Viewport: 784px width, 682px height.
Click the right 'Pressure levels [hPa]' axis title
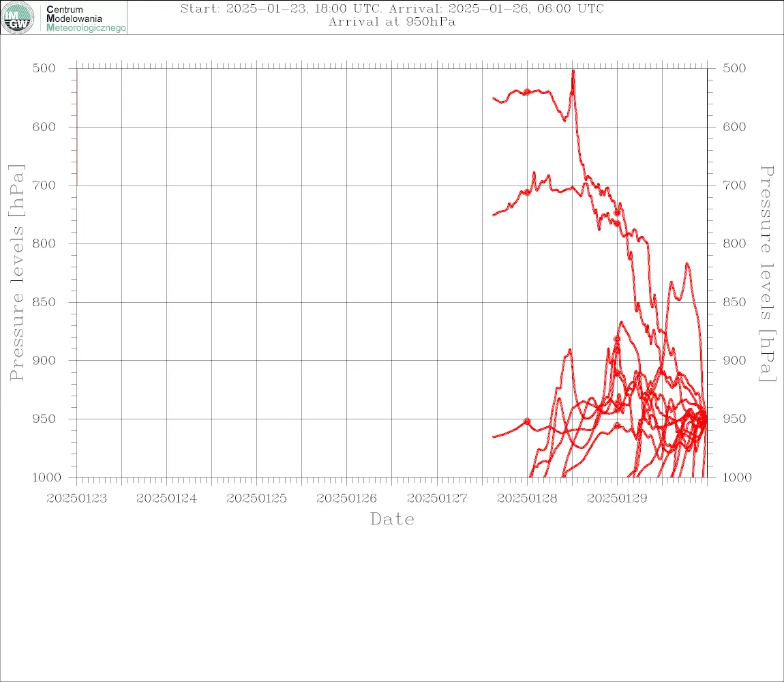click(x=768, y=273)
